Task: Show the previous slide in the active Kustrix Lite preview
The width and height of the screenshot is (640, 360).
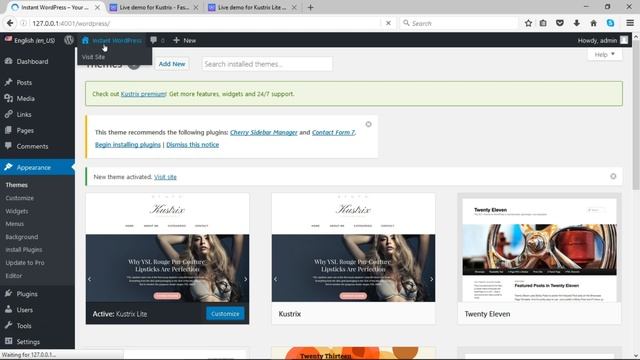Action: coord(90,279)
